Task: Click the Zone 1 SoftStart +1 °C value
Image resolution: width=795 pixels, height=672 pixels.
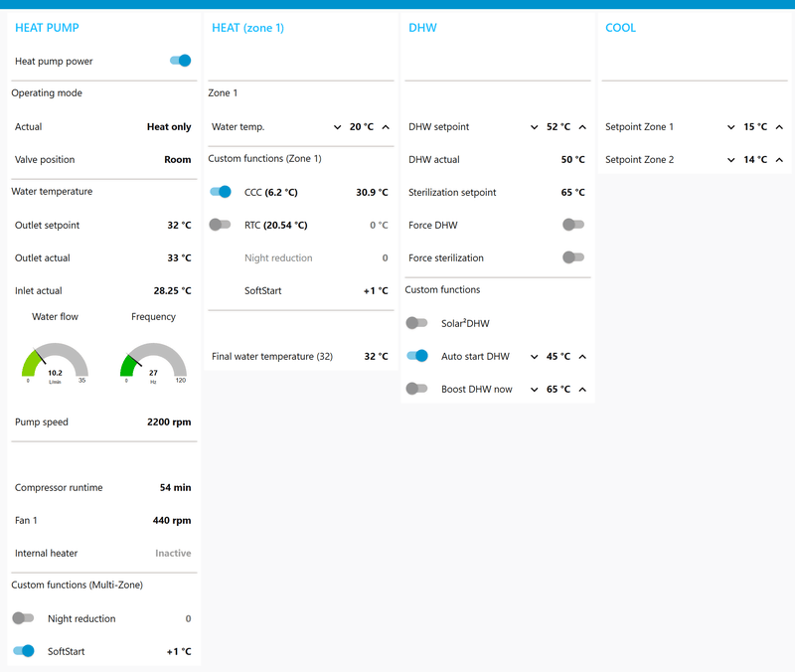Action: (x=376, y=290)
